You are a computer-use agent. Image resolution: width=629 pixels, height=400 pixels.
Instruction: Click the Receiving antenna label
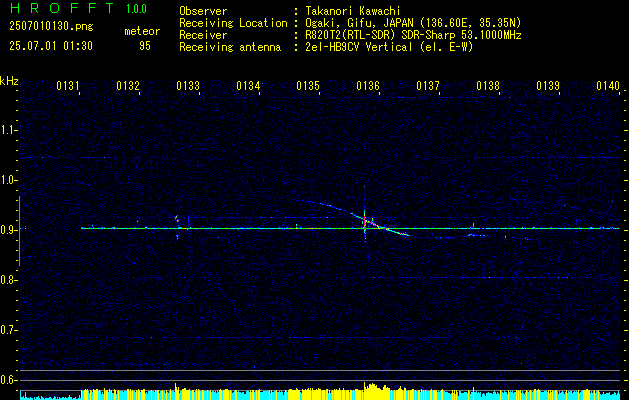[230, 47]
